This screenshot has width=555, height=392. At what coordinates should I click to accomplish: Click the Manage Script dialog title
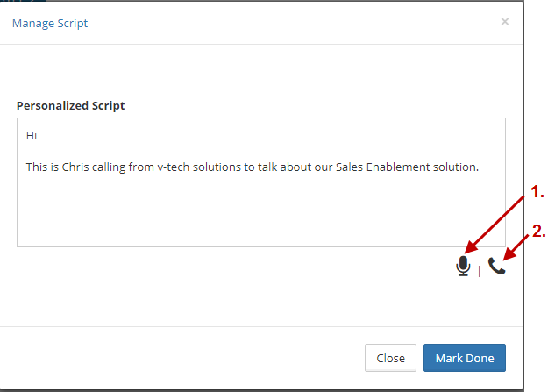tap(50, 23)
